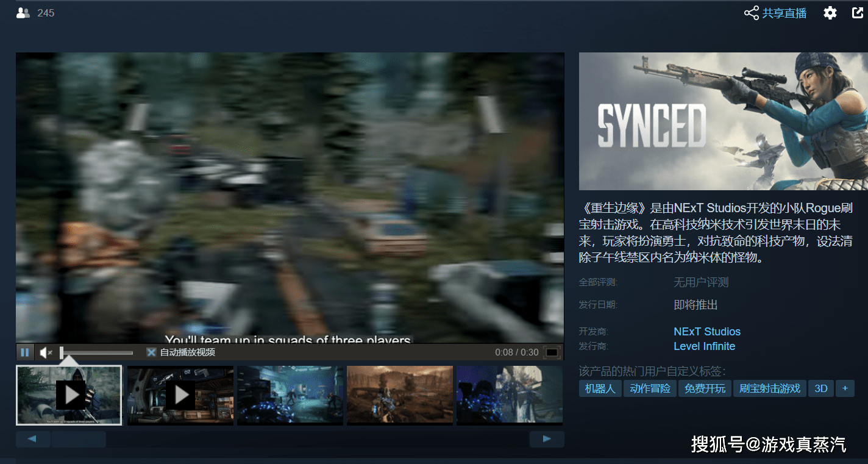
Task: Play the second video thumbnail
Action: [x=180, y=395]
